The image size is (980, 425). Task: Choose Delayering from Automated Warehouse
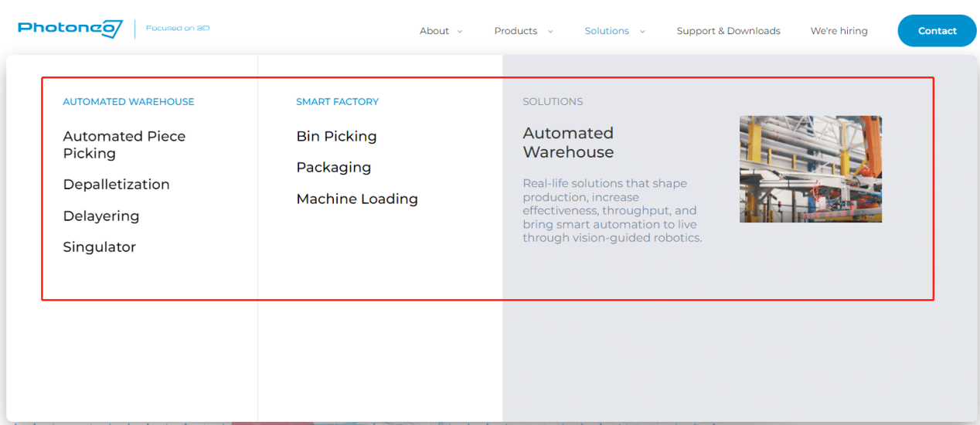(100, 216)
